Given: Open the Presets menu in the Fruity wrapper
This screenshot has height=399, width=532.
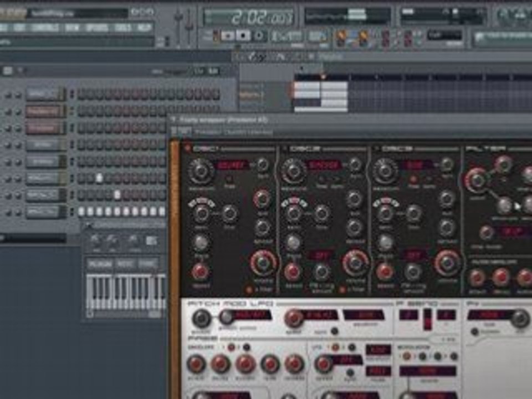Looking at the screenshot, I should [207, 132].
